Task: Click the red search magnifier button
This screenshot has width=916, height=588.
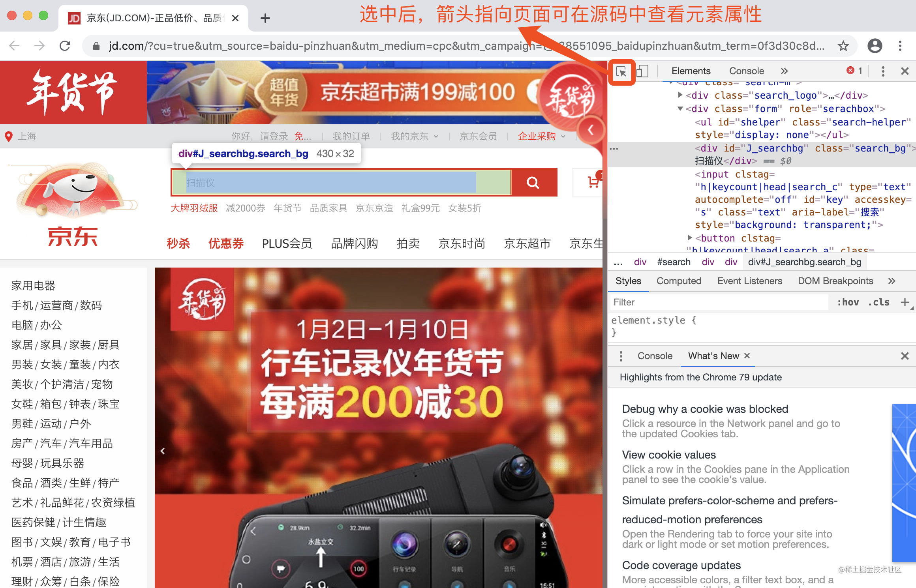Action: [x=533, y=182]
